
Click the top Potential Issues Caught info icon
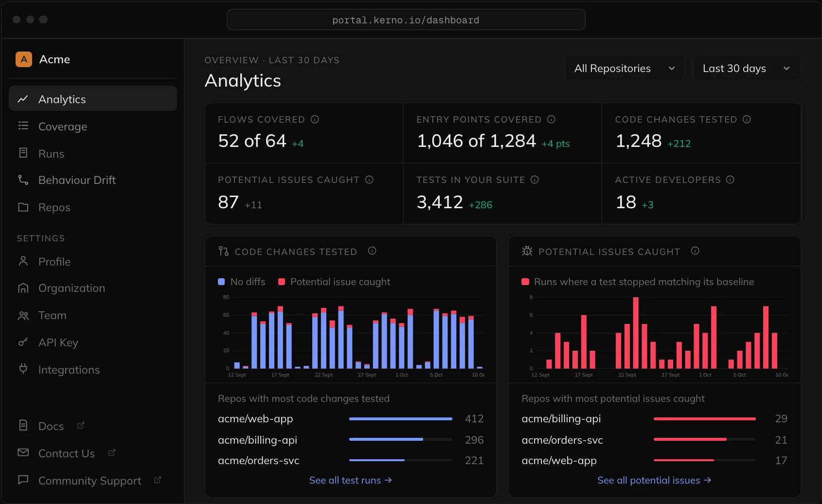click(369, 180)
